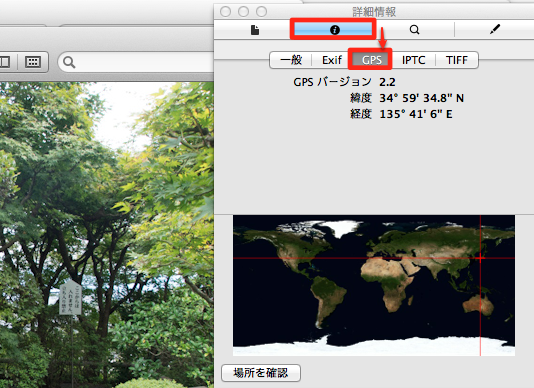Switch to the TIFF tab
The image size is (534, 388).
[457, 60]
